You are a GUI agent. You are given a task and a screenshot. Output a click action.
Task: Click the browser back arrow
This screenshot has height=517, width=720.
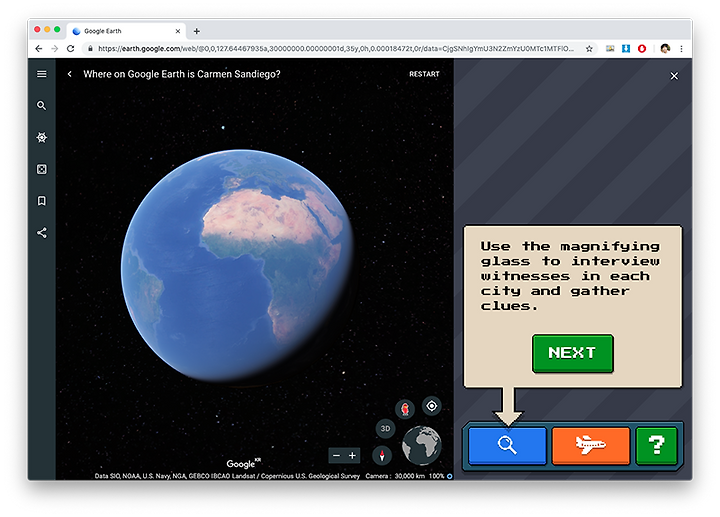pyautogui.click(x=39, y=49)
